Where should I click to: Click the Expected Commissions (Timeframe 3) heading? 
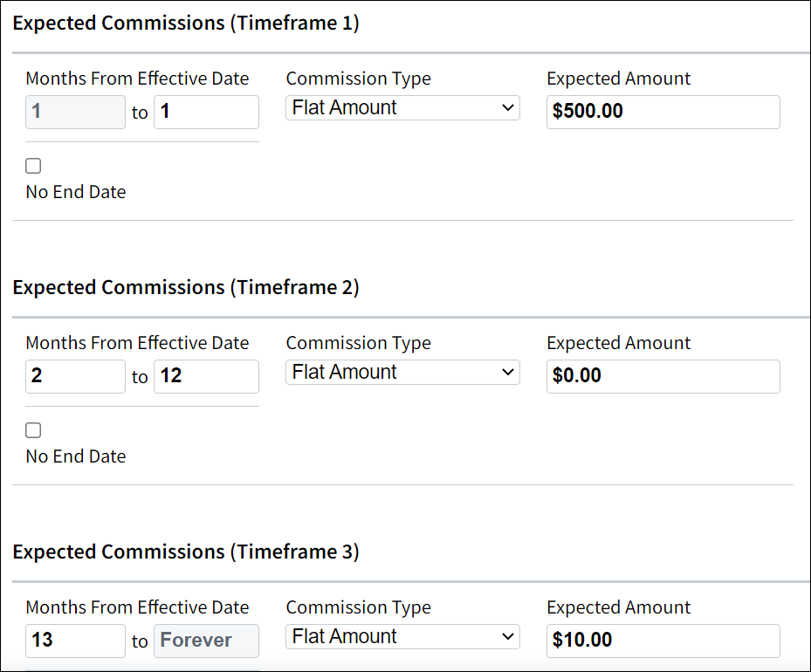tap(186, 552)
